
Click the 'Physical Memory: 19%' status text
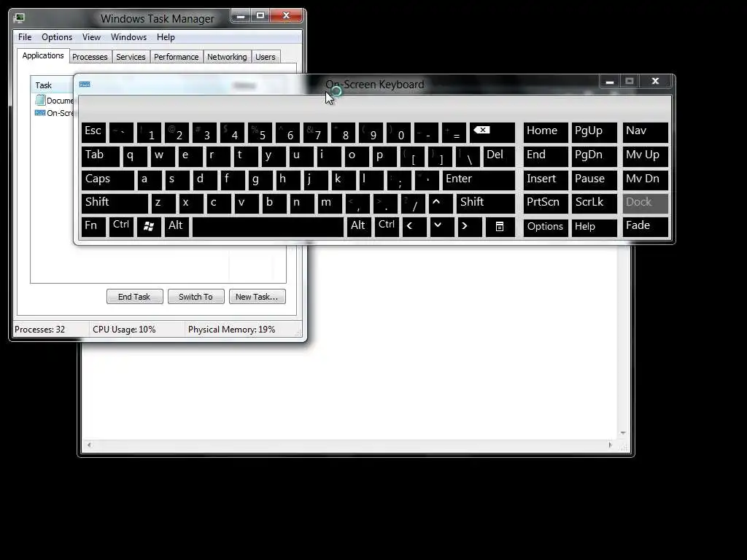coord(231,330)
